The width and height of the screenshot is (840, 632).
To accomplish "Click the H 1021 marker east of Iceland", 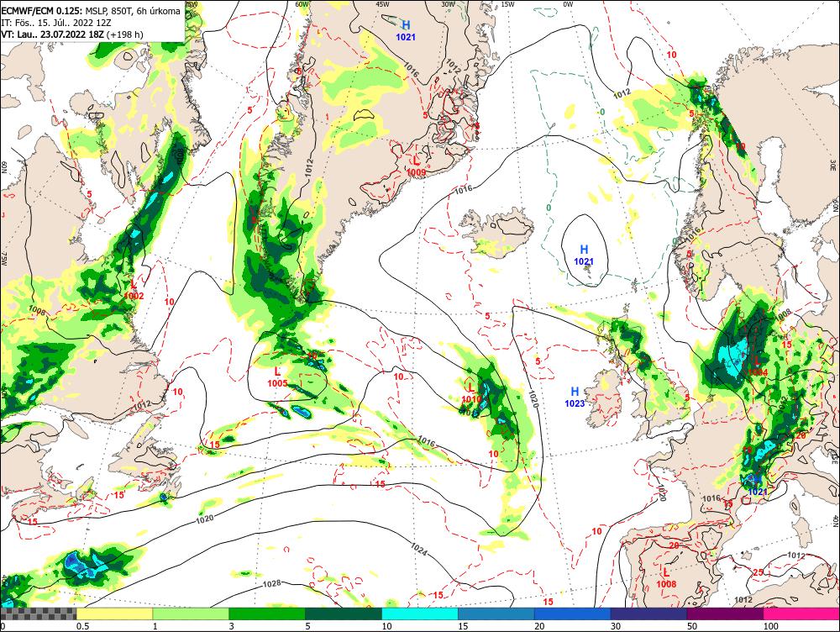I will pyautogui.click(x=584, y=255).
